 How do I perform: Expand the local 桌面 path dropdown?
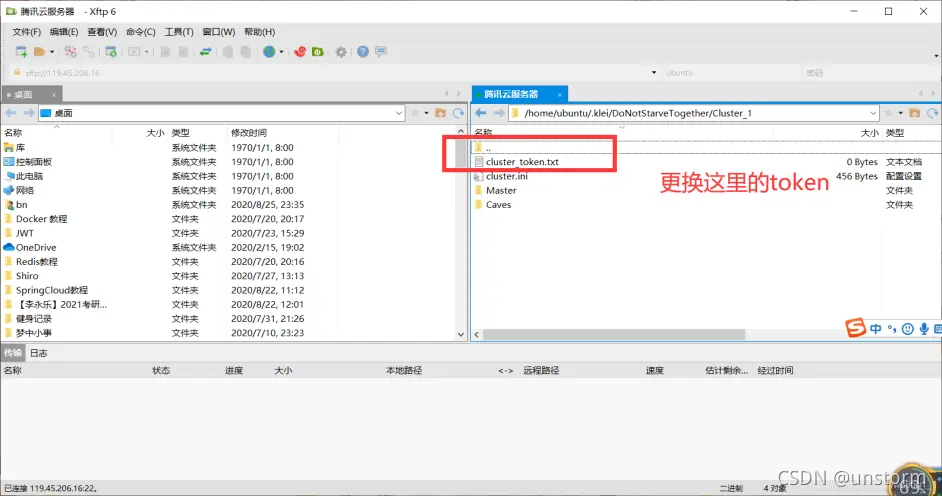pos(398,113)
